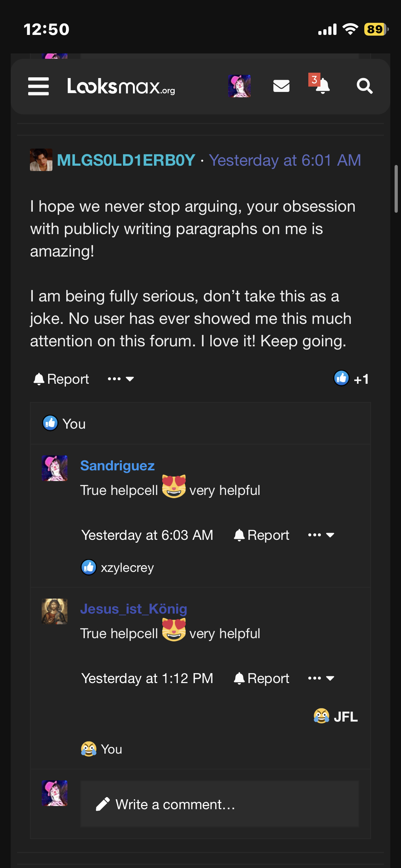401x868 pixels.
Task: Go to the Looksmax.org home logo
Action: pos(121,86)
